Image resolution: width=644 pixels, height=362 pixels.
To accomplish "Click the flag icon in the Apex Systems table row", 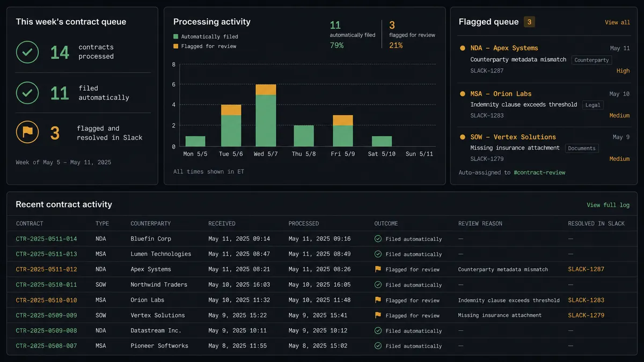I will [x=378, y=269].
